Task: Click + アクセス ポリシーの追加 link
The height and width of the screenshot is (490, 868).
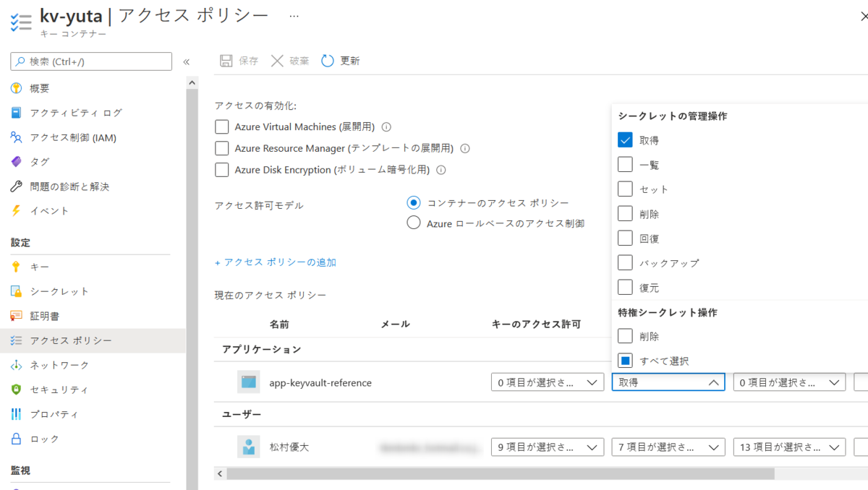Action: (x=276, y=262)
